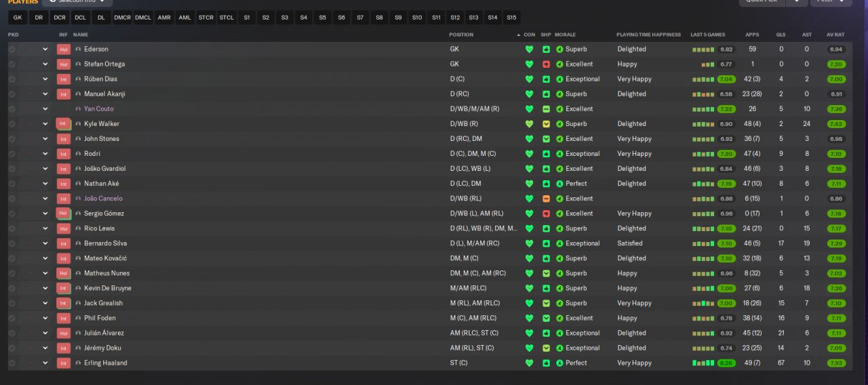The image size is (868, 385).
Task: Open the dropdown chevron in João Cancelo's row
Action: [x=45, y=199]
